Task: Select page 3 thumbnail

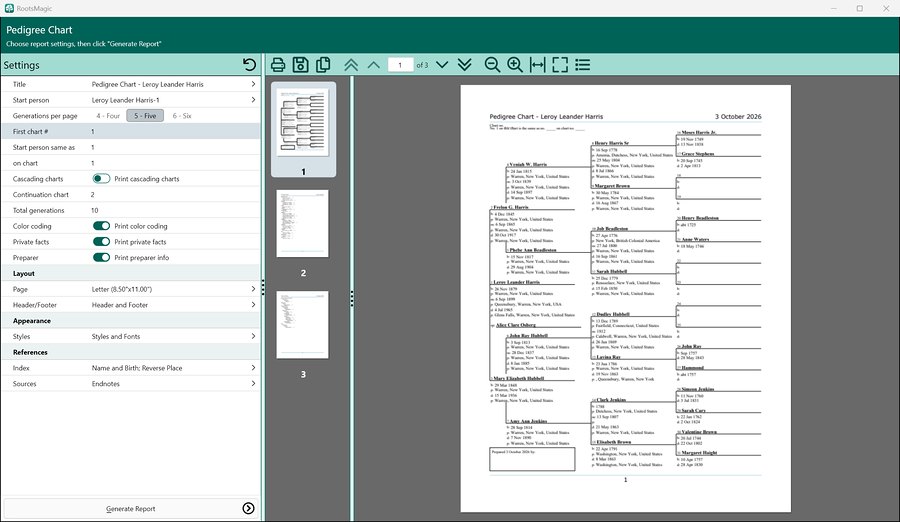Action: (302, 324)
